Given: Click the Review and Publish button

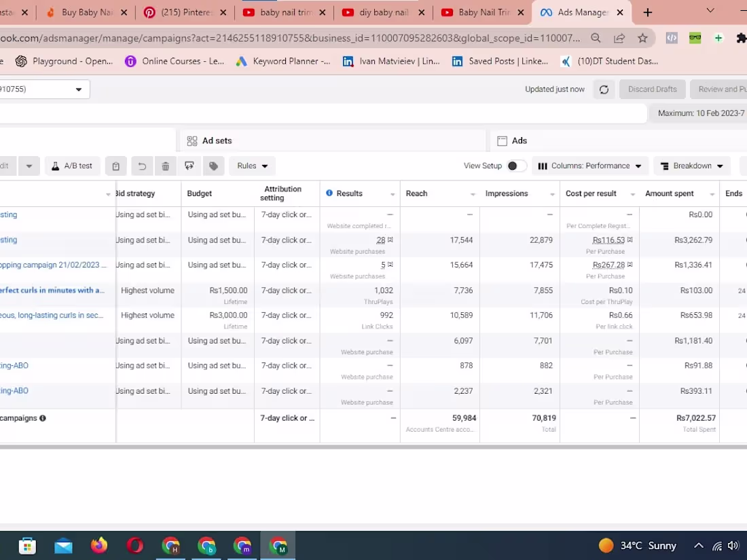Looking at the screenshot, I should [x=719, y=90].
